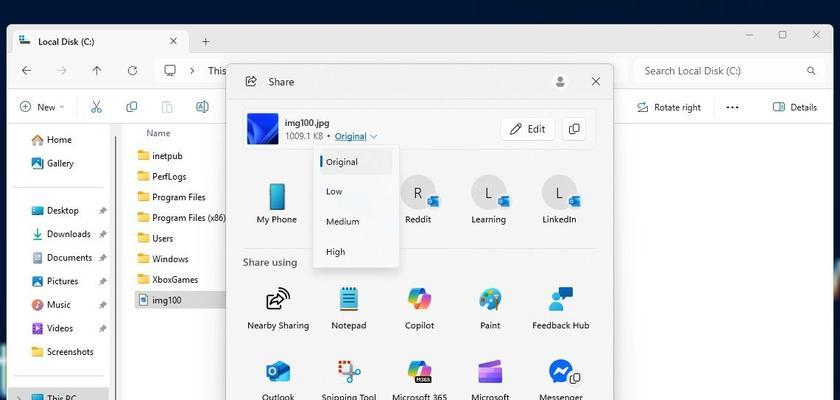The image size is (840, 400).
Task: Share using Paint
Action: coord(490,308)
